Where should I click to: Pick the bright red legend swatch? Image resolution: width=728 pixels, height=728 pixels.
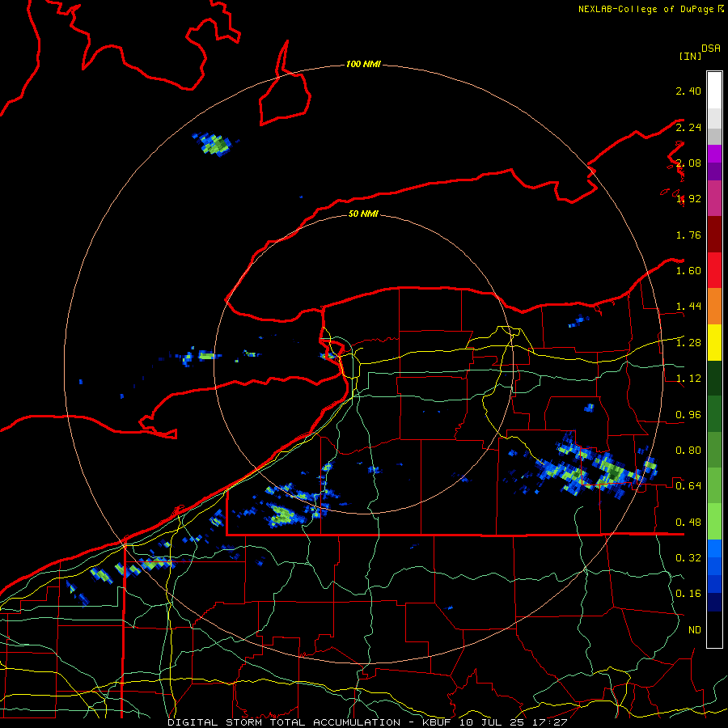(714, 270)
